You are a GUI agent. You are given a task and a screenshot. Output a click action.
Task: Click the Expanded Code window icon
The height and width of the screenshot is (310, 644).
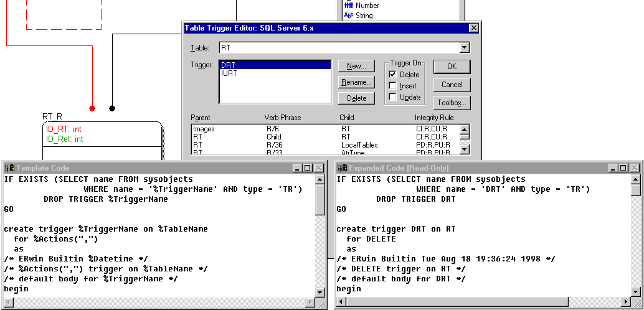[342, 168]
